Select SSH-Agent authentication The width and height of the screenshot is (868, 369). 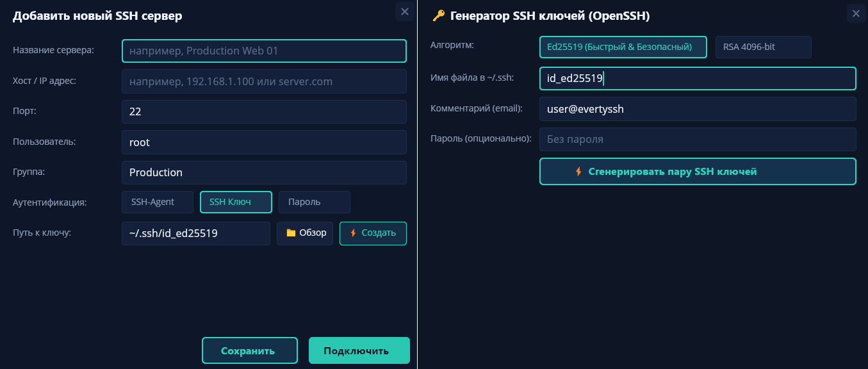tap(158, 202)
